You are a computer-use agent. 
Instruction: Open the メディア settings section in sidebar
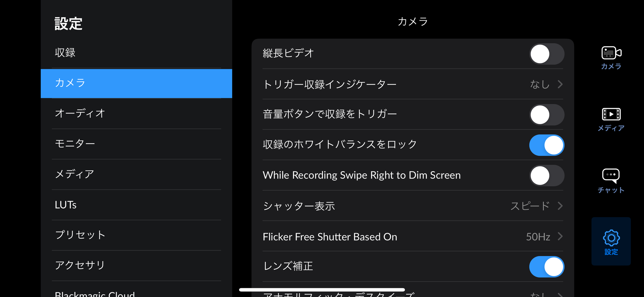pos(137,174)
